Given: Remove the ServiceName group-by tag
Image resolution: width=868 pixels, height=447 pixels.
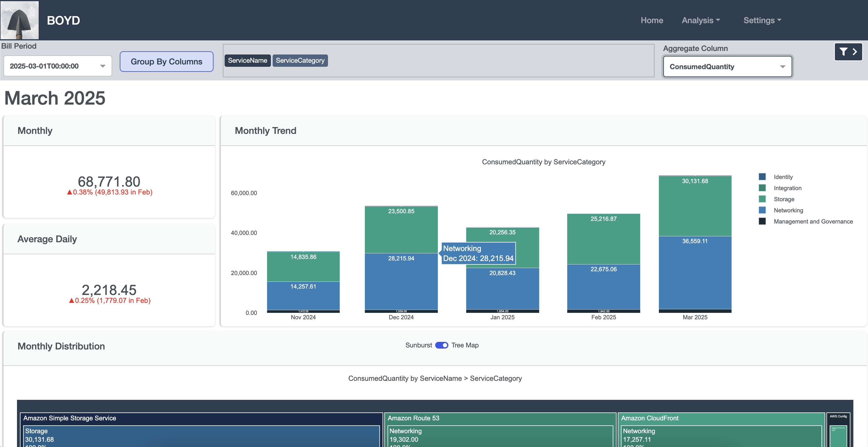Looking at the screenshot, I should tap(247, 61).
